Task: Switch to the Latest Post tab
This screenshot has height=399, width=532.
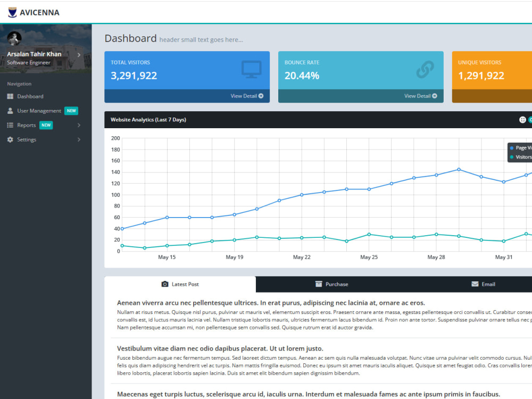Action: coord(180,284)
